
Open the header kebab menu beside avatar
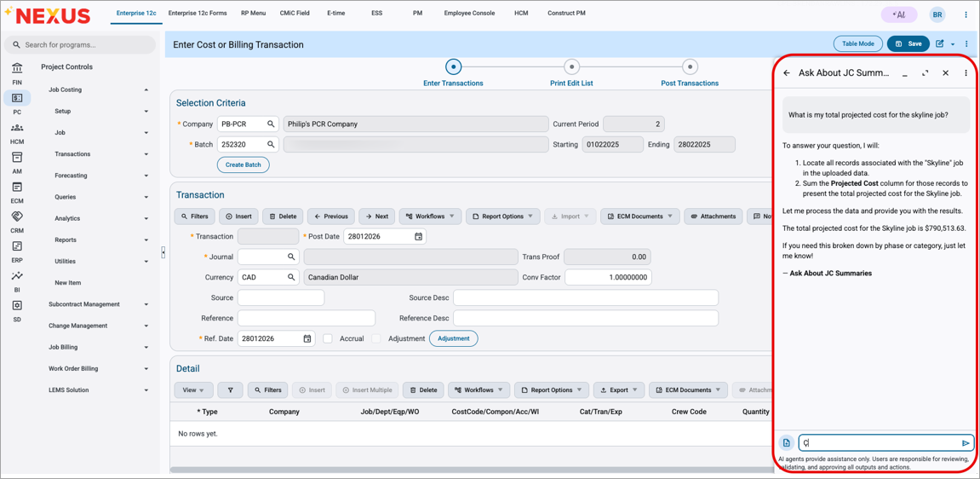(966, 15)
